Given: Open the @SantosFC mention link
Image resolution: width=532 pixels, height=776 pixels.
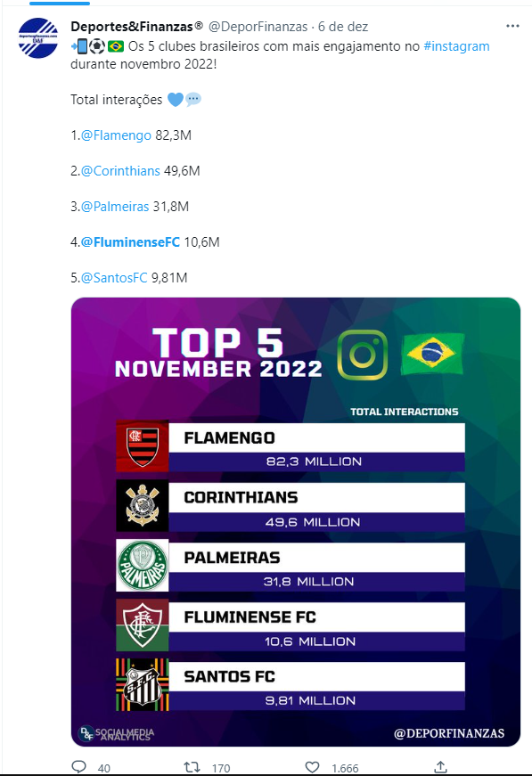Looking at the screenshot, I should [114, 278].
